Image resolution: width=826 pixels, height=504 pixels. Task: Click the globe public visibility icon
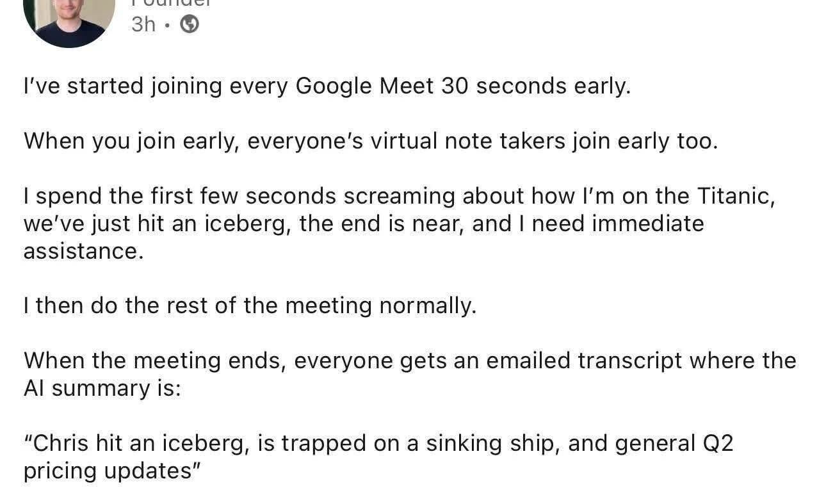coord(189,24)
